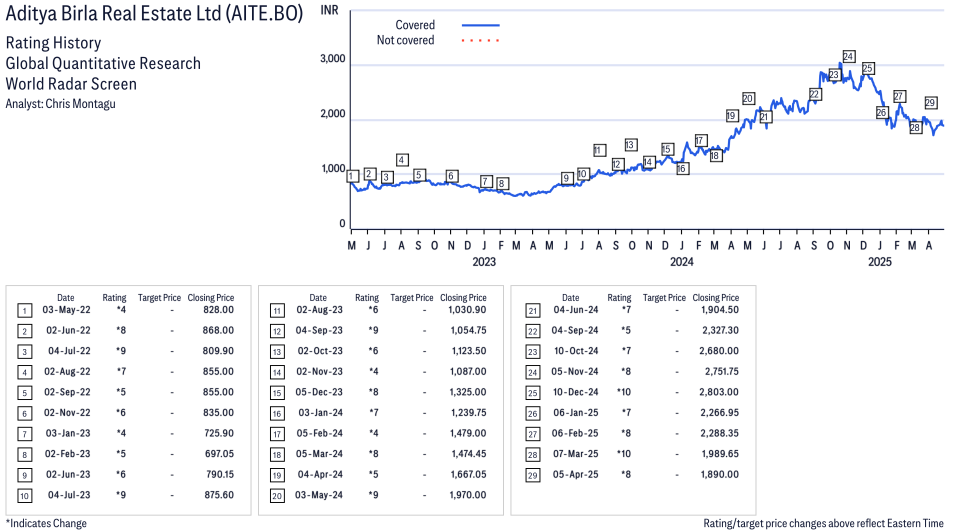This screenshot has height=530, width=955.
Task: Click chart marker 1 at the chart start
Action: point(353,176)
